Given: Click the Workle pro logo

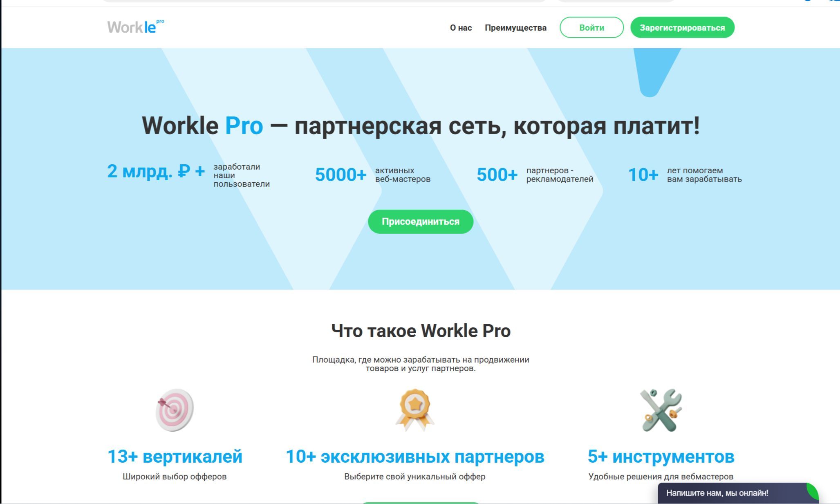Looking at the screenshot, I should (135, 27).
